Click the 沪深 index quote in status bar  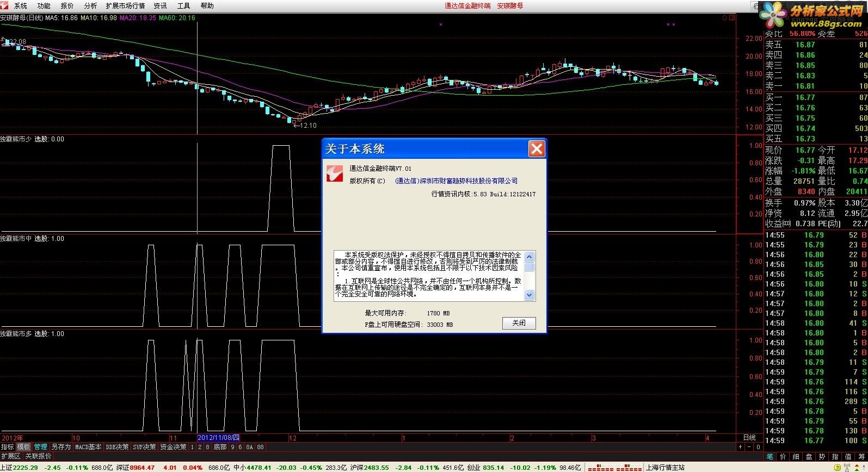pos(407,468)
